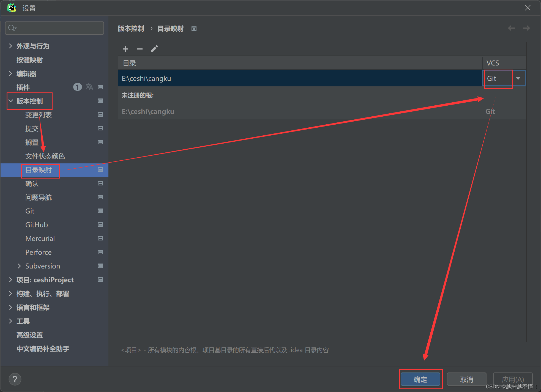The image size is (541, 392).
Task: Open the 问题导航 settings page
Action: (x=39, y=198)
